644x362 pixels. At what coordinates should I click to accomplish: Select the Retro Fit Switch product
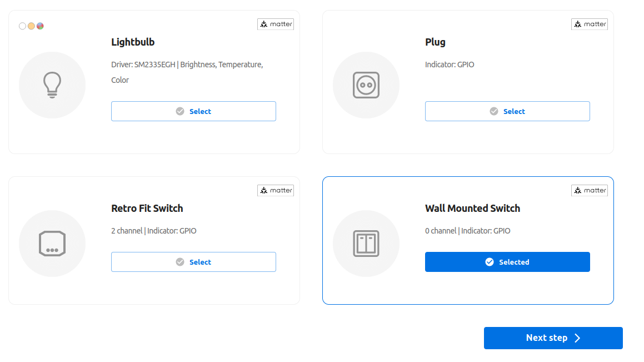coord(193,262)
